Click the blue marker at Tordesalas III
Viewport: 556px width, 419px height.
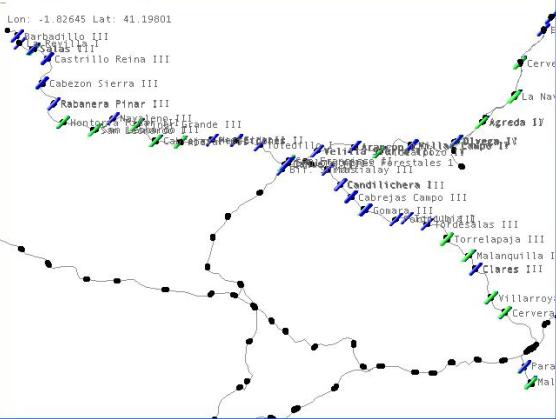pyautogui.click(x=427, y=224)
